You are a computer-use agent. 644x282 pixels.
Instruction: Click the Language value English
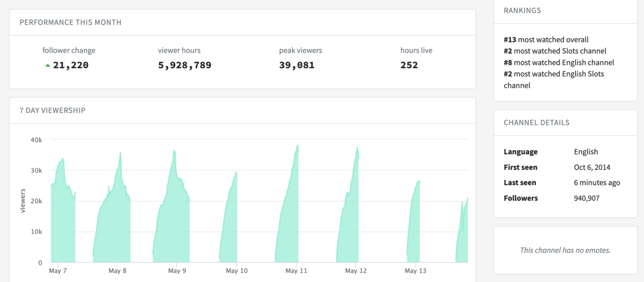[586, 152]
